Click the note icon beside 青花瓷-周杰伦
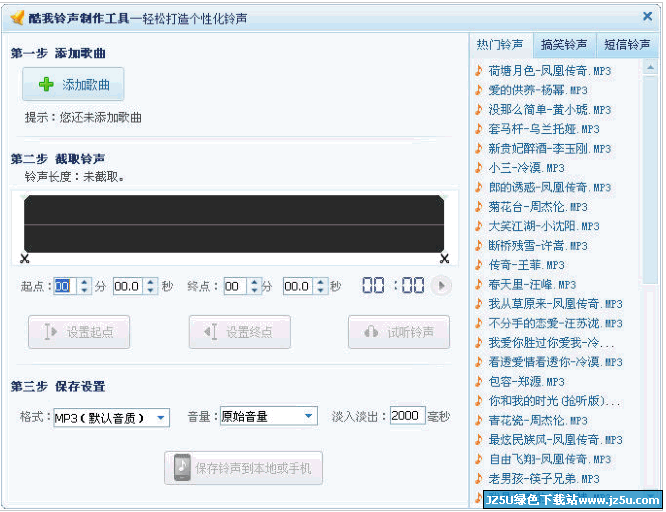666x512 pixels. pos(479,421)
